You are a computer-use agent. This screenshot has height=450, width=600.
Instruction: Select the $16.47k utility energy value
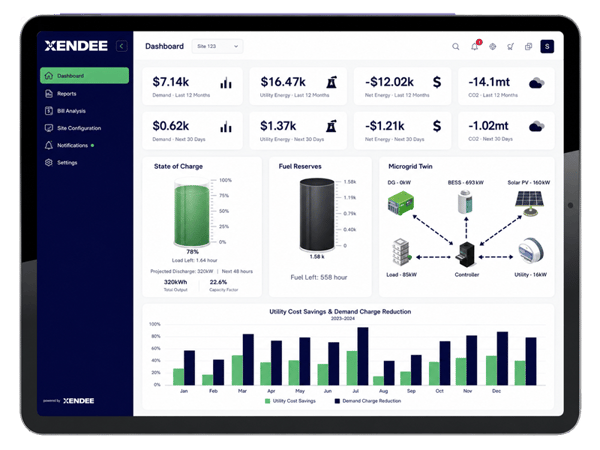pos(283,82)
